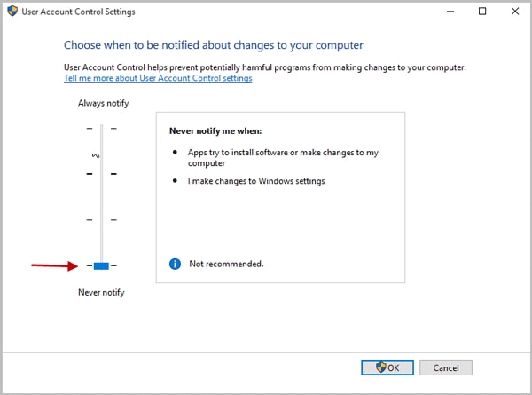
Task: Click the blue info icon beside Not recommended
Action: point(175,264)
